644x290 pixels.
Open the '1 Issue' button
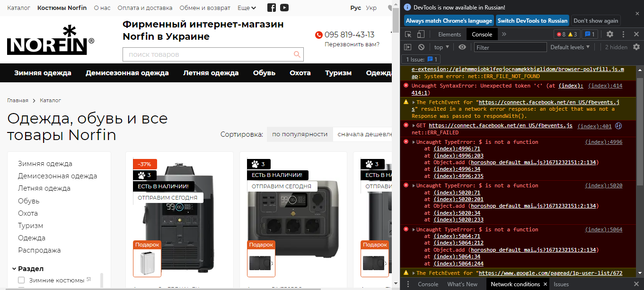pos(422,59)
